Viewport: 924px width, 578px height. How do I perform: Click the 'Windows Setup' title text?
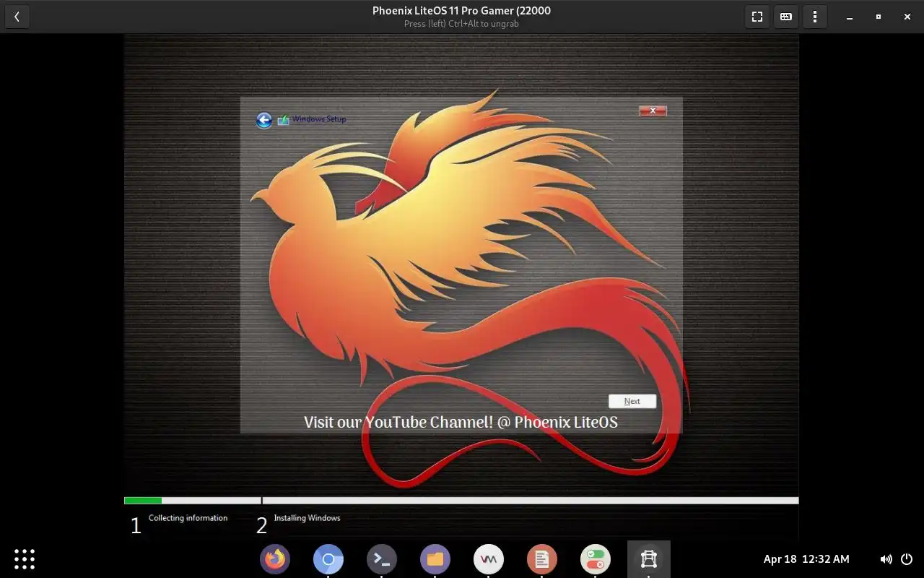pos(319,119)
